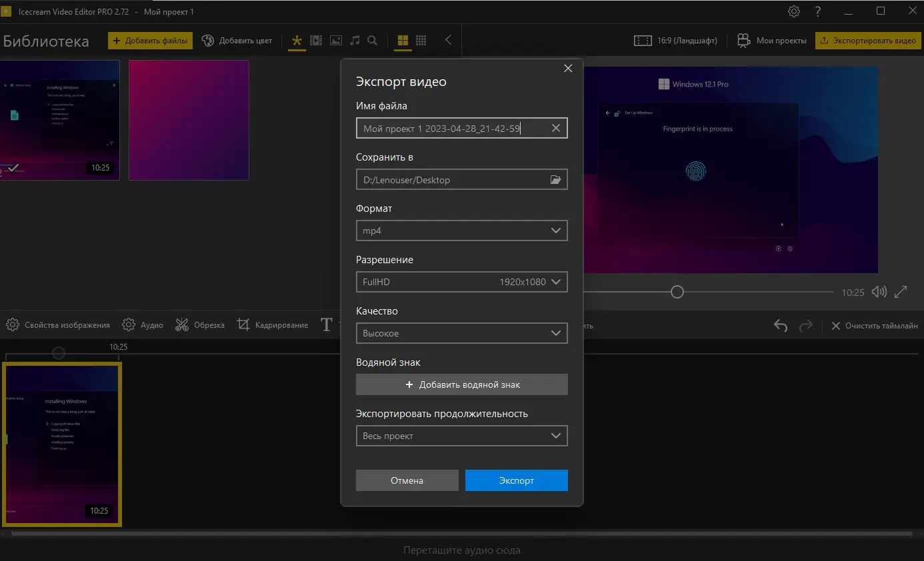The image size is (924, 561).
Task: Expand the preview to fullscreen
Action: (901, 292)
